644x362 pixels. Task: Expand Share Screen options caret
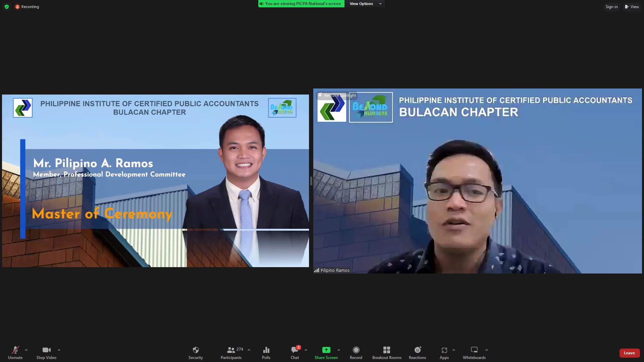339,350
